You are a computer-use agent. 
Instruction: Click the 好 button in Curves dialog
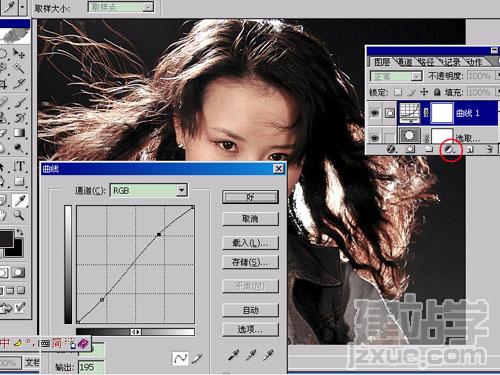point(250,197)
